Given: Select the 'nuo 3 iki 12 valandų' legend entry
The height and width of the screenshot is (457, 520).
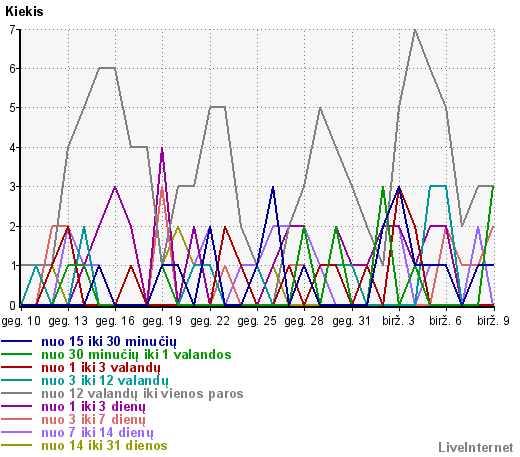Looking at the screenshot, I should (x=105, y=381).
